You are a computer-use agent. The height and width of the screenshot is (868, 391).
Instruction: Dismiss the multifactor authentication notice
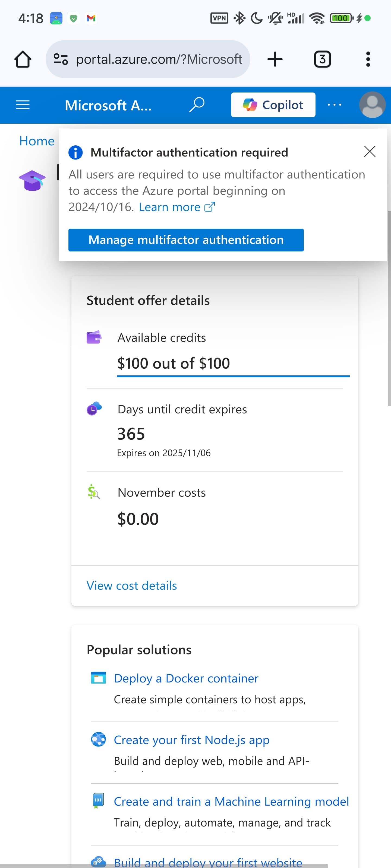point(370,152)
